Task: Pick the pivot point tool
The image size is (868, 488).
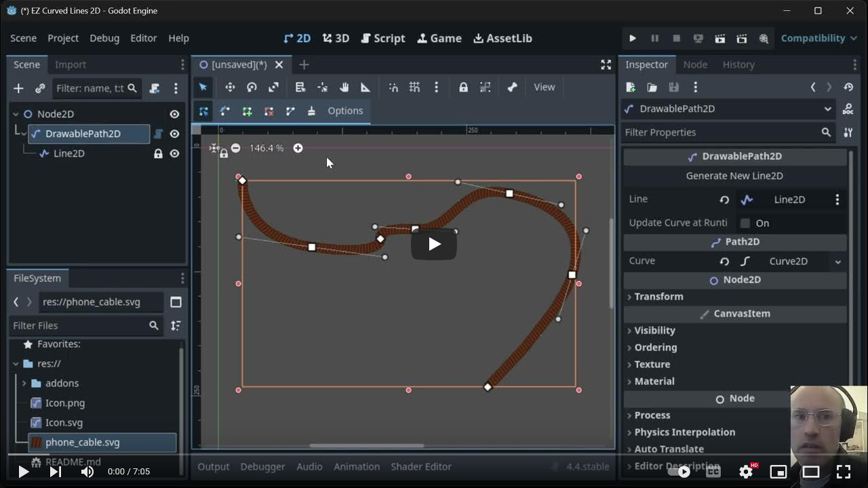Action: click(x=322, y=87)
